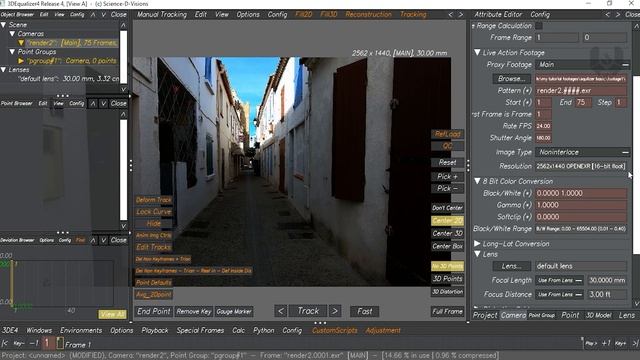This screenshot has width=640, height=360.
Task: Click the Reload button
Action: click(x=447, y=134)
